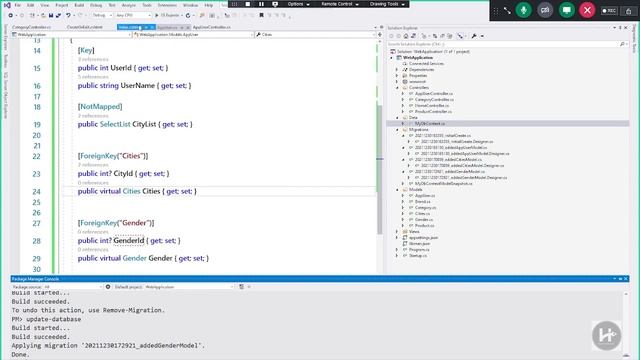Open the Cities member dropdown
Viewport: 640px width, 360px height.
tap(315, 35)
